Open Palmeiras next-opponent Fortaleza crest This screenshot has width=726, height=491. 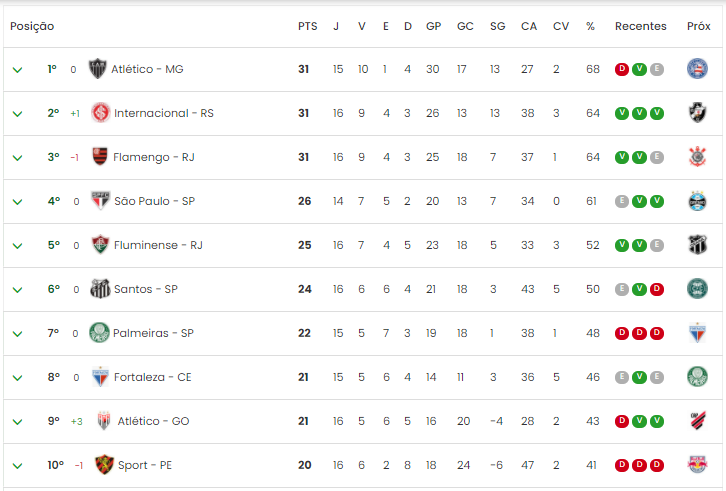(x=697, y=333)
